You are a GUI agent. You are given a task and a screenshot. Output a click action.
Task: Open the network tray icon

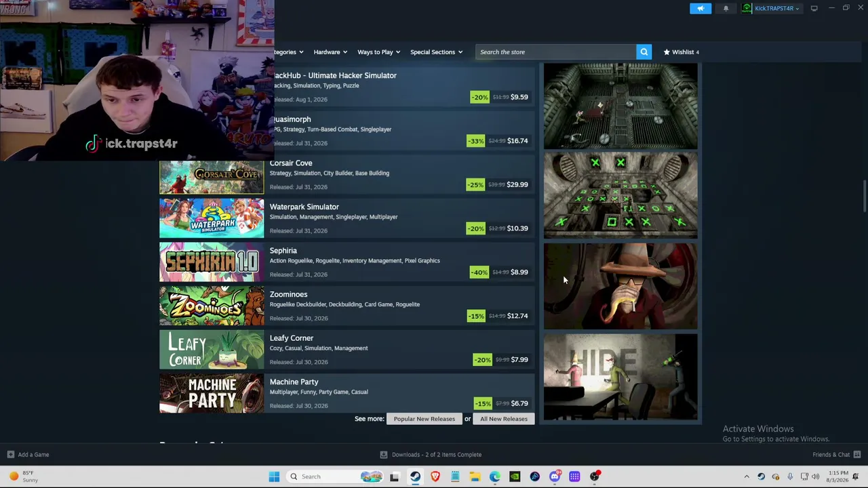click(x=804, y=476)
